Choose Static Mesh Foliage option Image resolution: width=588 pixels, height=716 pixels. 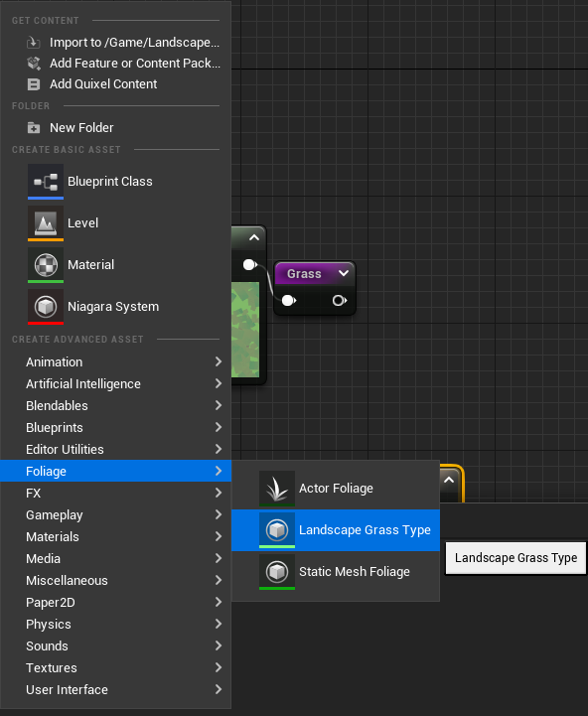pos(336,572)
